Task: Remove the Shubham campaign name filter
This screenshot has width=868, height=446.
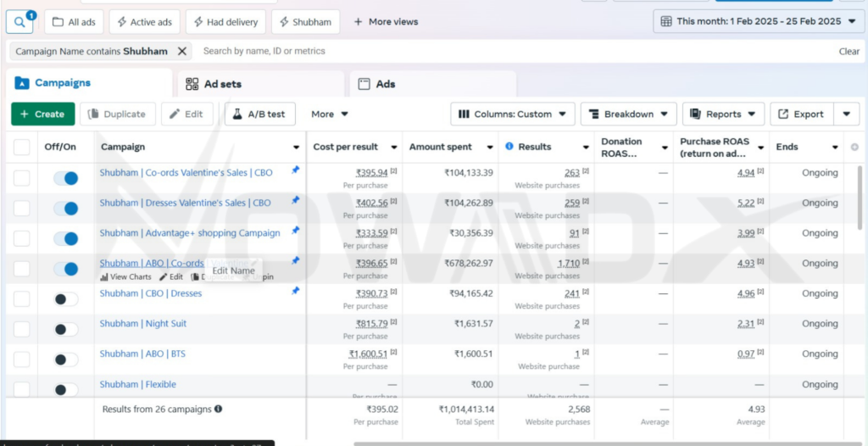Action: click(182, 51)
